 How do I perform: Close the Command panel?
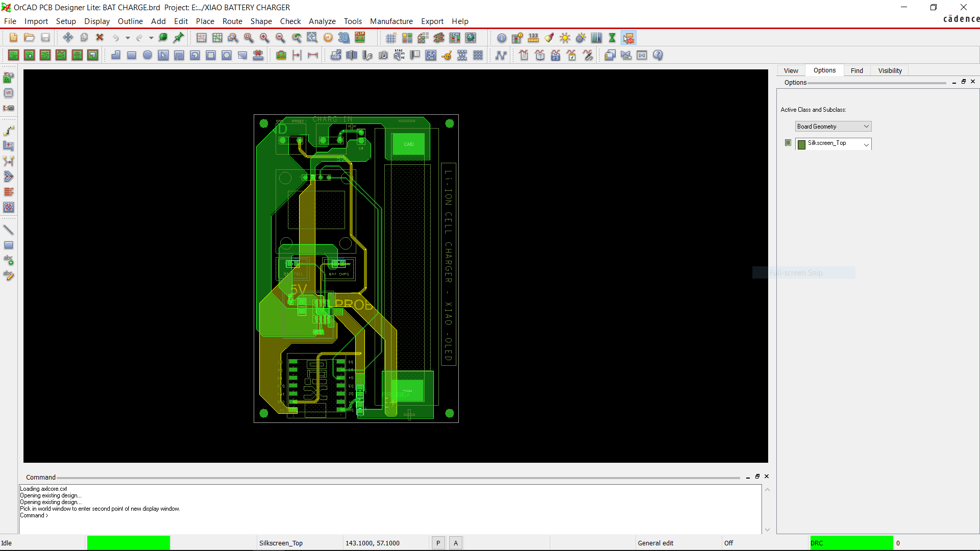click(x=767, y=476)
